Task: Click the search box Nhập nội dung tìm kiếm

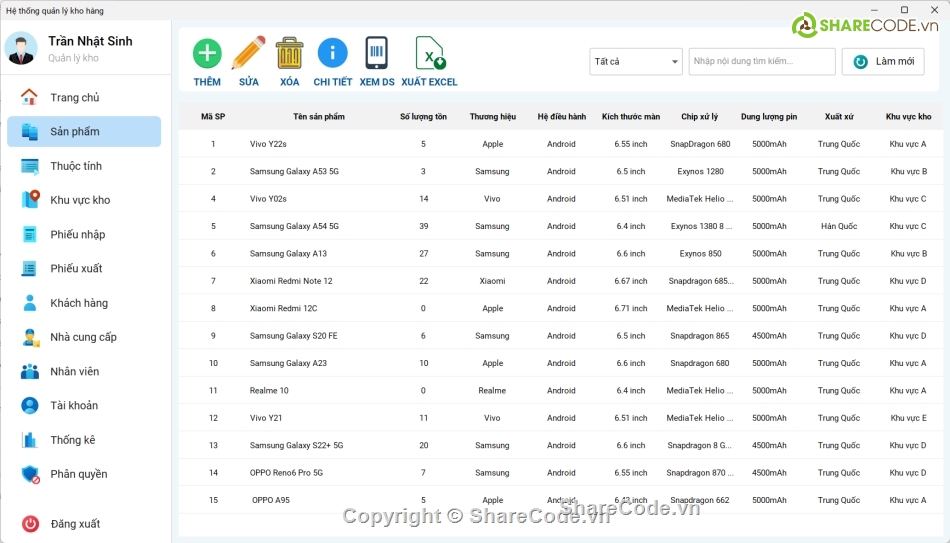Action: point(762,62)
